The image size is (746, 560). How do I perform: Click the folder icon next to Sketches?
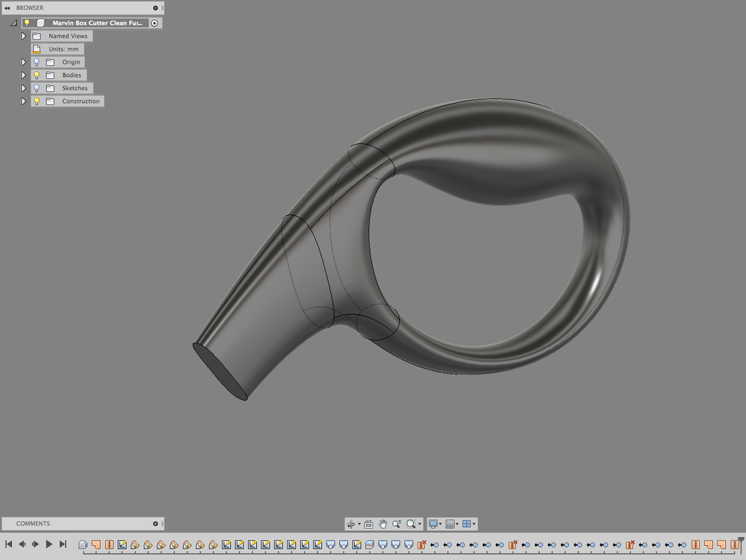click(51, 88)
